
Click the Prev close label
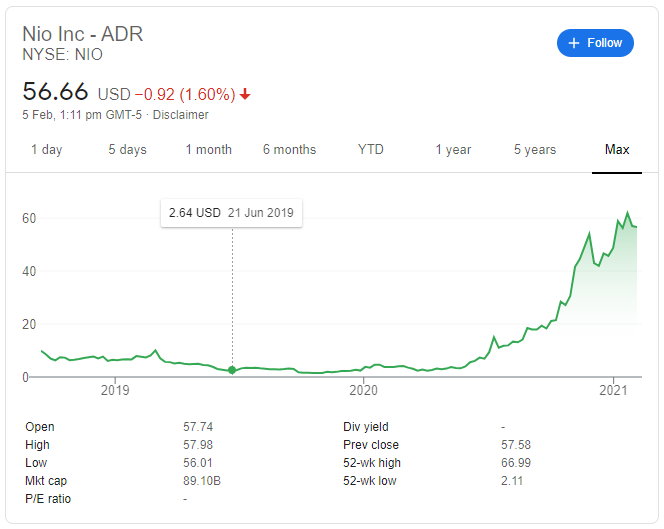click(x=371, y=445)
